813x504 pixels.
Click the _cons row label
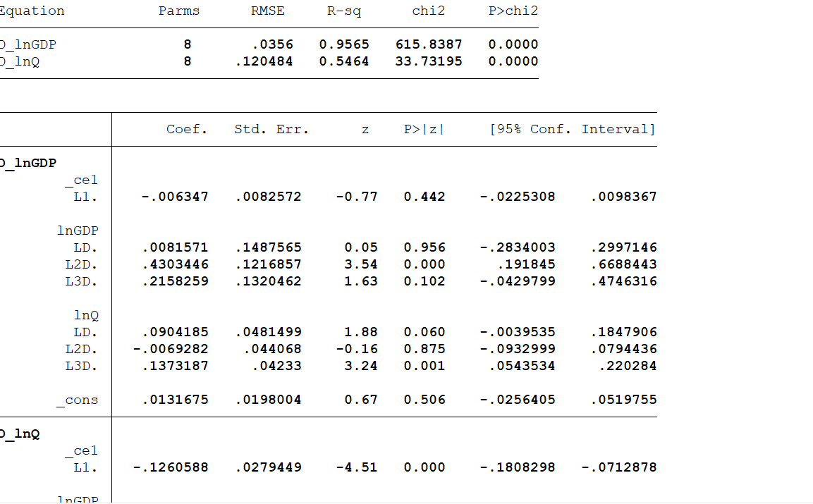tap(78, 400)
